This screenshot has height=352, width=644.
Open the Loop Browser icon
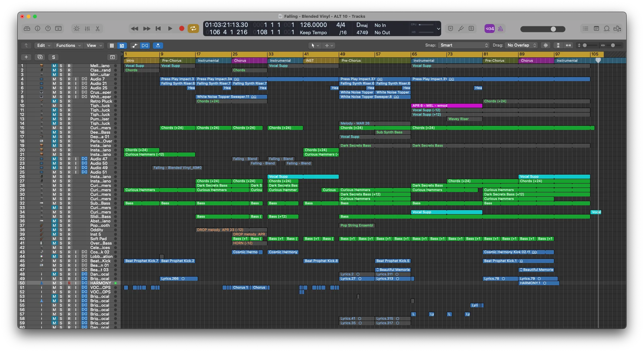tap(607, 29)
